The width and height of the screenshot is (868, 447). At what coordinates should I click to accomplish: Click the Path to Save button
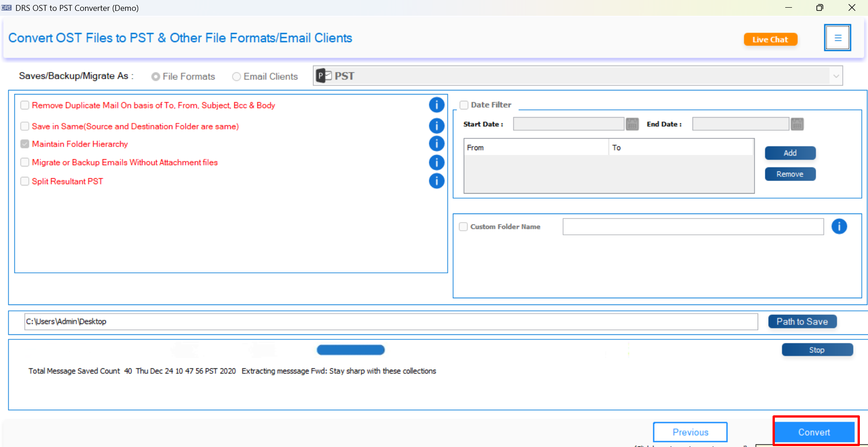802,322
